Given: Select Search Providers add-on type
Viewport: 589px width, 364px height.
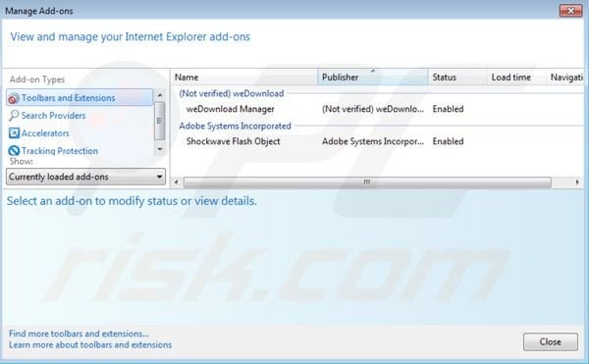Looking at the screenshot, I should 53,116.
